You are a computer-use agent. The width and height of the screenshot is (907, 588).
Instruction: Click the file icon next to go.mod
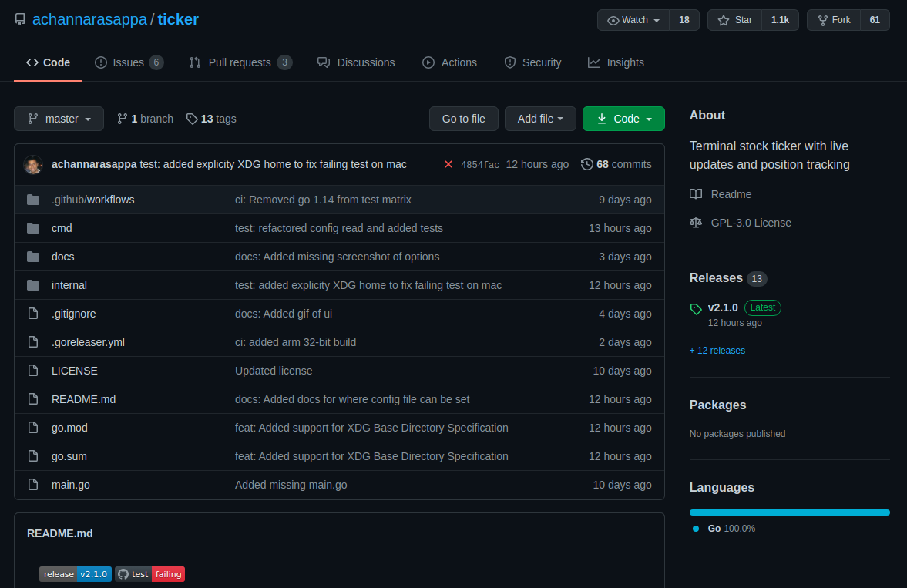coord(33,428)
